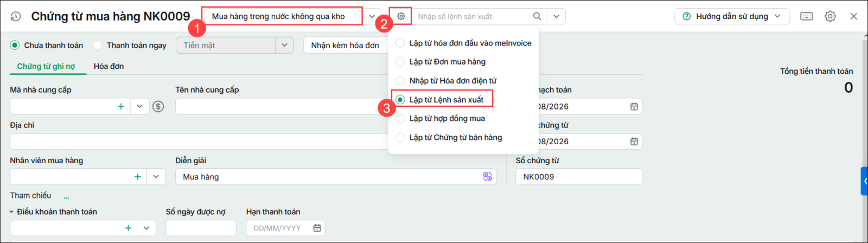The height and width of the screenshot is (243, 868).
Task: Select the Chưa thanh toán radio option
Action: click(x=15, y=45)
